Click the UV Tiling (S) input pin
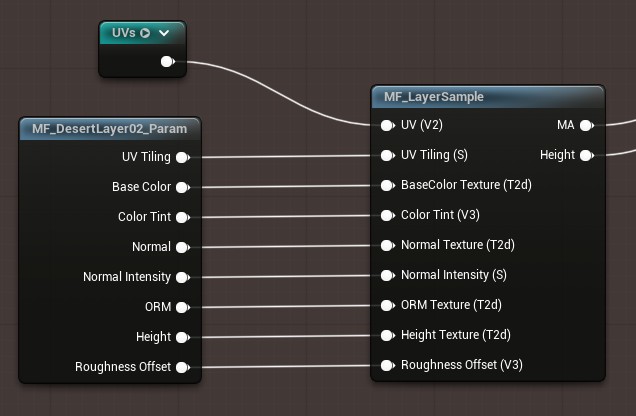 pyautogui.click(x=387, y=155)
